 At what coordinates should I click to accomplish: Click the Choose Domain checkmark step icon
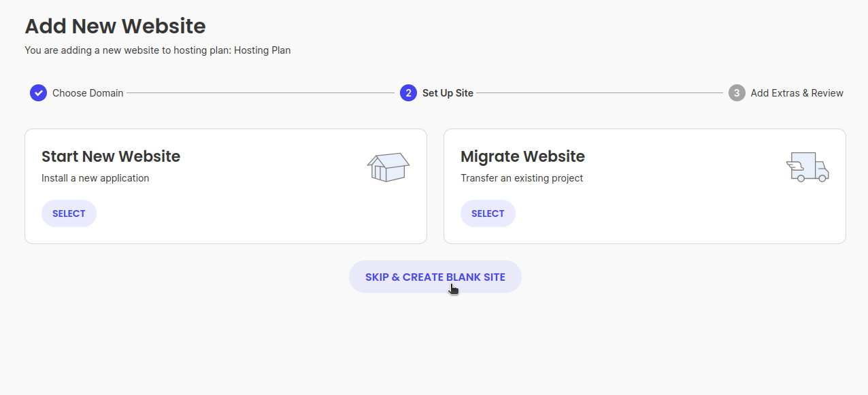tap(38, 93)
